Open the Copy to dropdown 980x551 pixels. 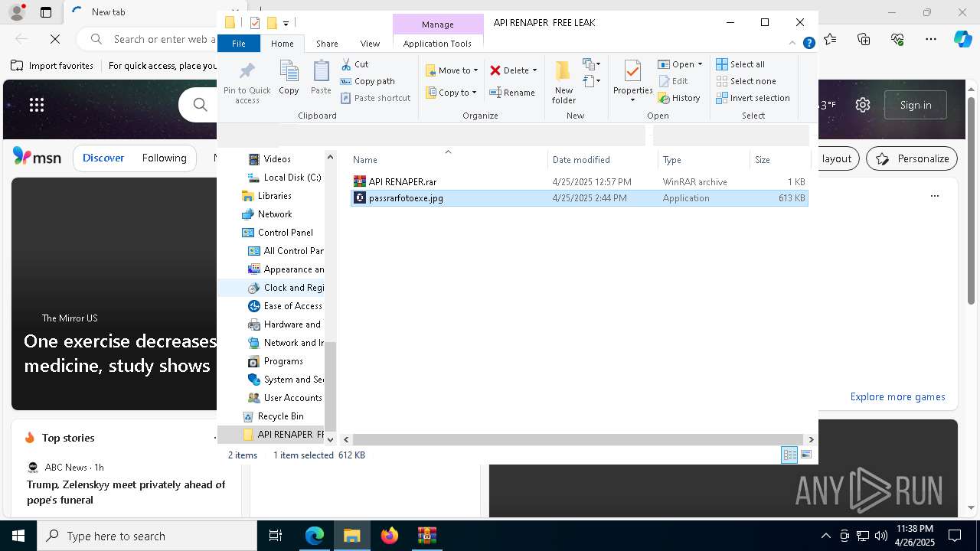pyautogui.click(x=452, y=93)
